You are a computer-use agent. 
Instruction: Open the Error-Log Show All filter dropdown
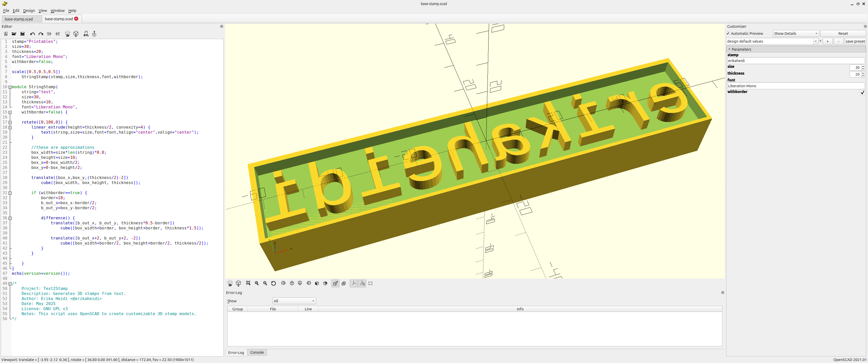tap(294, 301)
